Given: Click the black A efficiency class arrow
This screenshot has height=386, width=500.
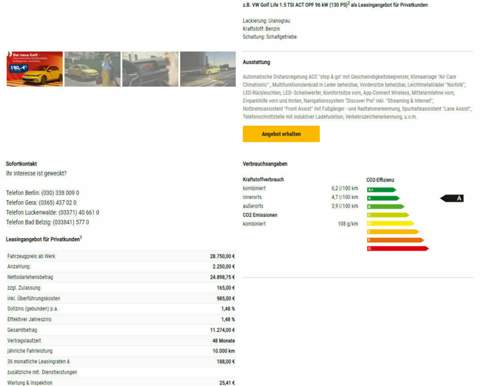Looking at the screenshot, I should pos(452,198).
